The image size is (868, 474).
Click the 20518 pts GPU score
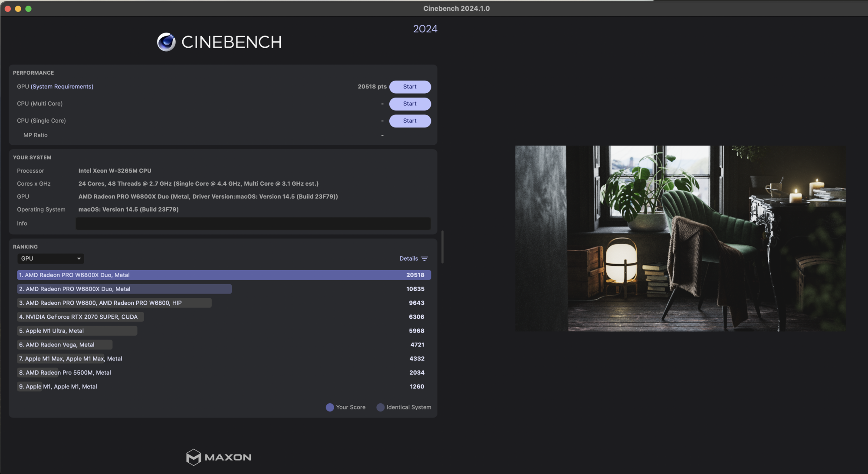(x=372, y=87)
